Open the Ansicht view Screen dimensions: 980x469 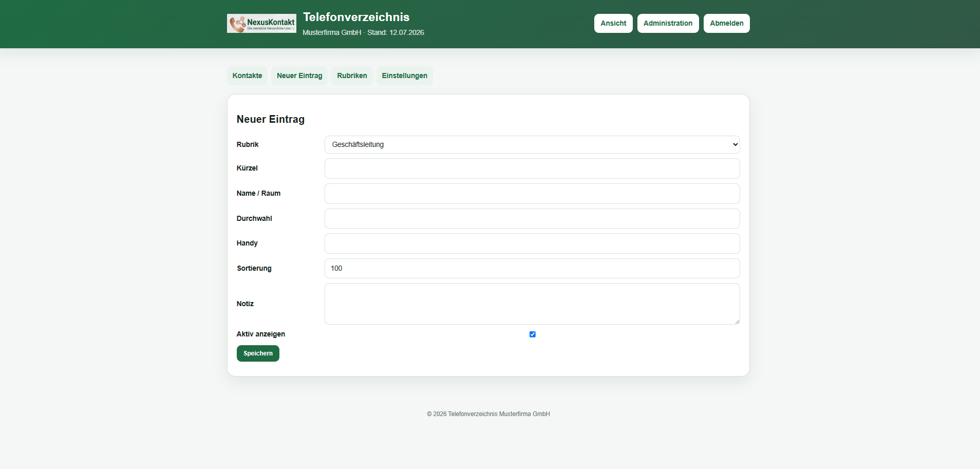point(613,23)
